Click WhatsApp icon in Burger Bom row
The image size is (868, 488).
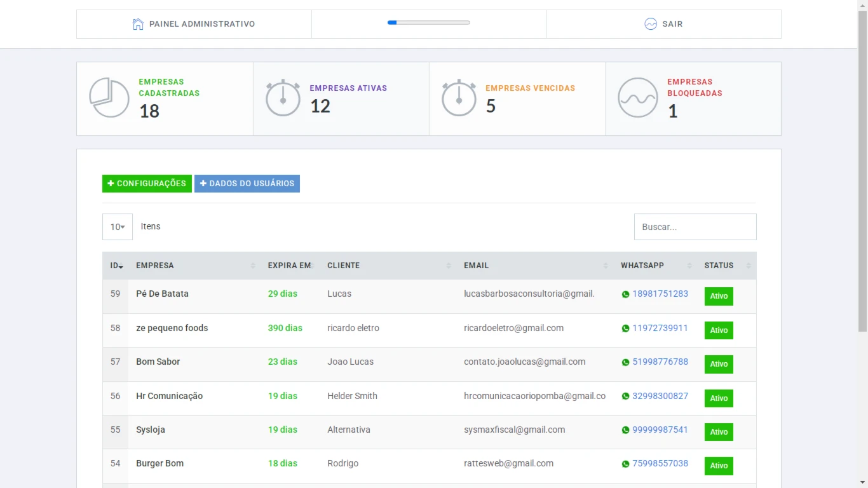[x=625, y=464]
